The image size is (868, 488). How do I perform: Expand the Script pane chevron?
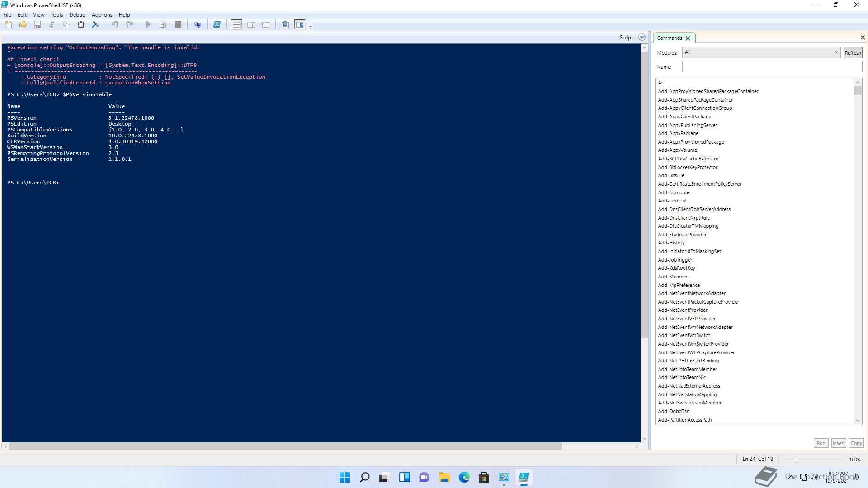coord(642,38)
